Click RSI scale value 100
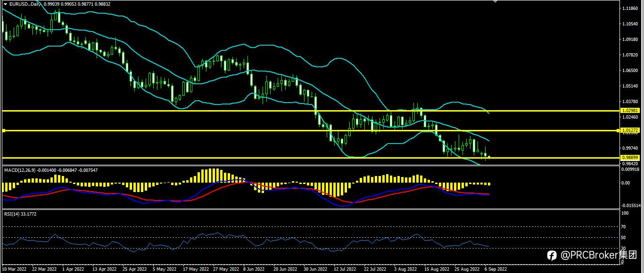644x273 pixels. tap(626, 213)
